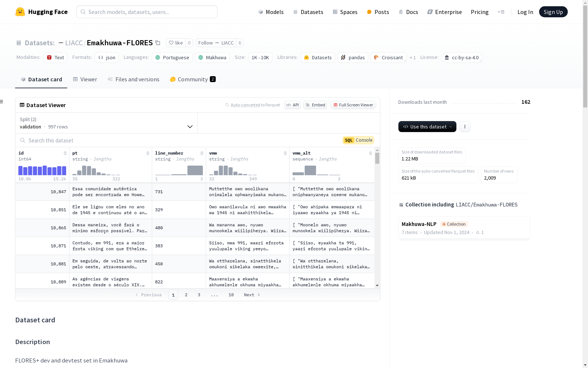Click the Text modality tag
588x368 pixels.
coord(55,57)
